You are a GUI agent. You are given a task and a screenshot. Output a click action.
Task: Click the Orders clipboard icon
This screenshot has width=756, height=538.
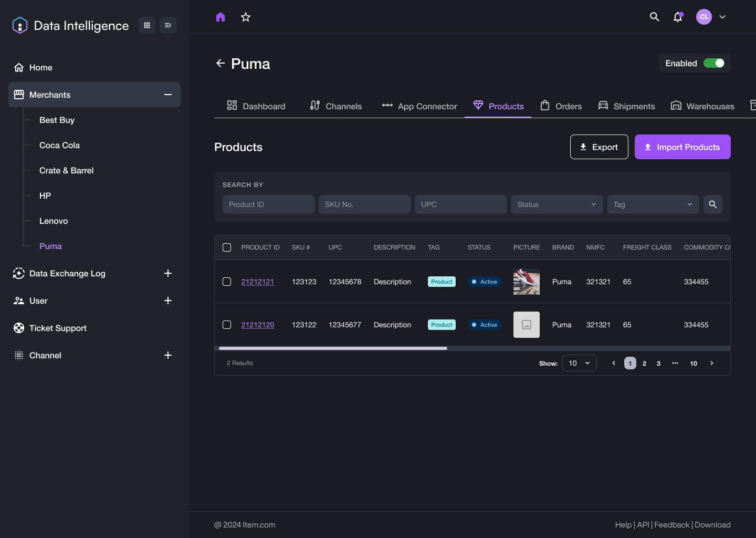coord(545,105)
